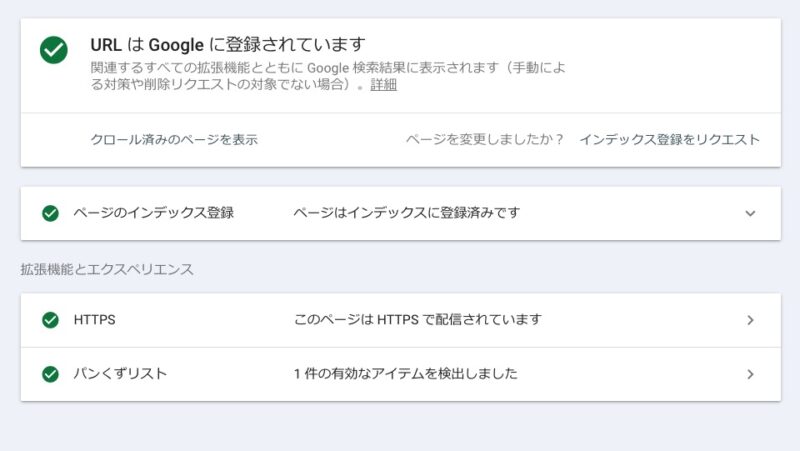The height and width of the screenshot is (451, 800).
Task: Expand the ページのインデックス登録 chevron
Action: click(x=750, y=213)
